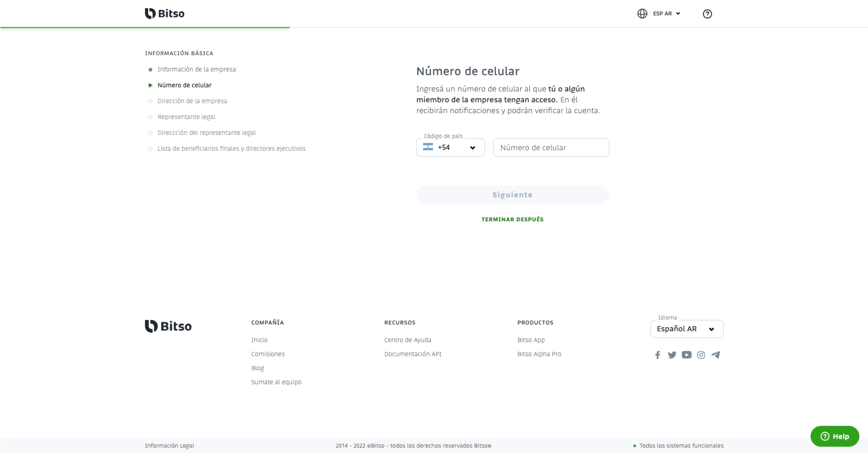Open the +54 country code dropdown
The image size is (868, 453).
450,147
